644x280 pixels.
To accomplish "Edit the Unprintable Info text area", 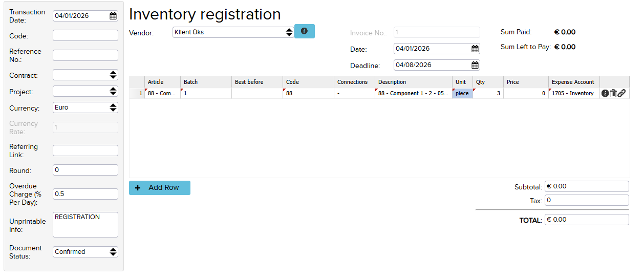I will pyautogui.click(x=85, y=225).
